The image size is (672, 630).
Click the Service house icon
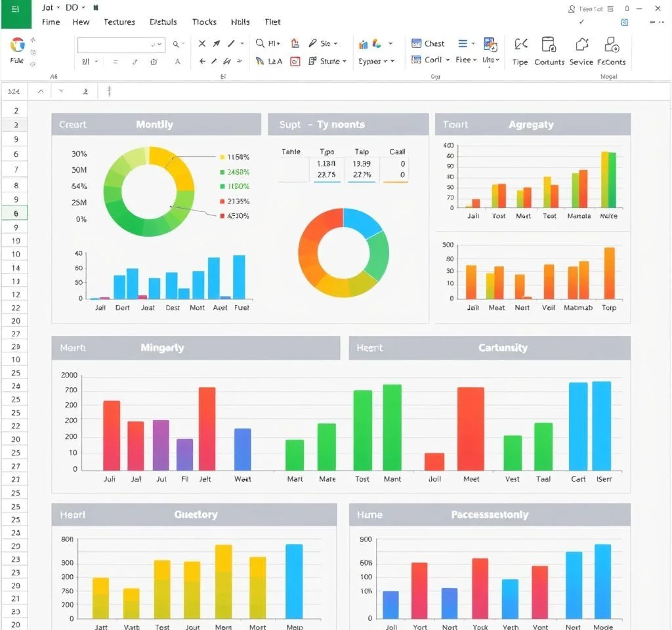(581, 45)
